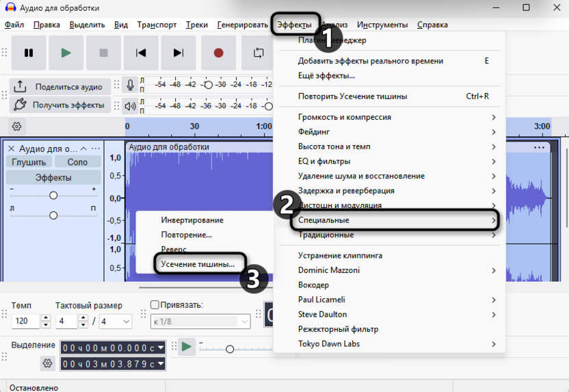569x392 pixels.
Task: Click the Pause transport button
Action: point(29,53)
